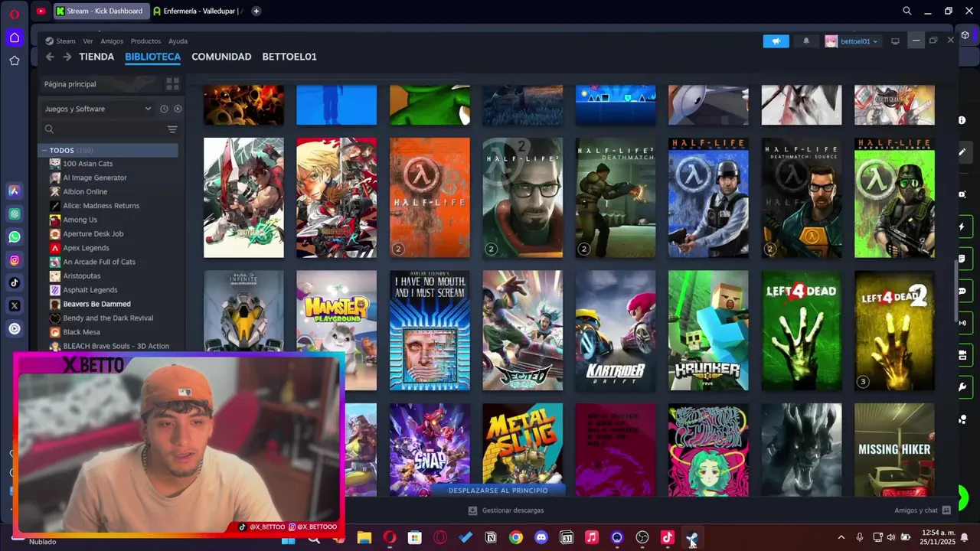
Task: Open File Explorer from the taskbar
Action: point(364,538)
